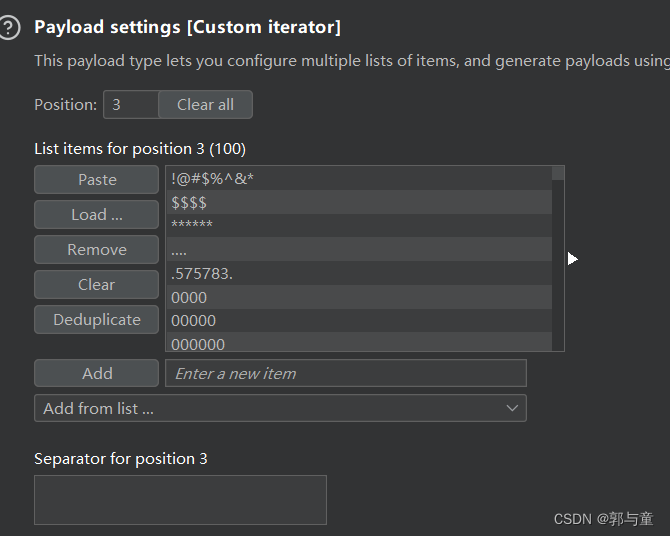This screenshot has height=536, width=670.
Task: Select the '******' list item
Action: 358,226
